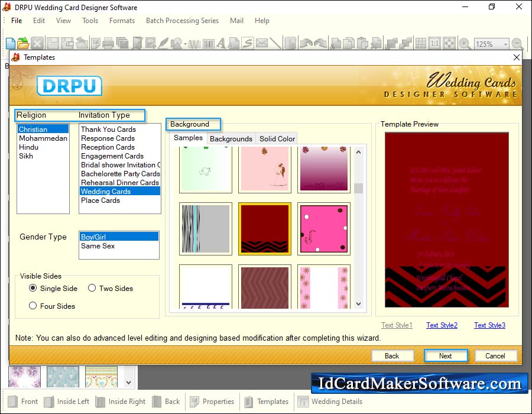Click the samples scrollbar up arrow
Image resolution: width=532 pixels, height=414 pixels.
click(359, 153)
